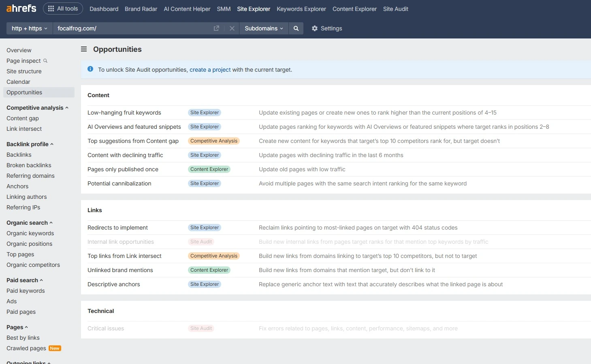Select Settings label in the toolbar

tap(331, 28)
